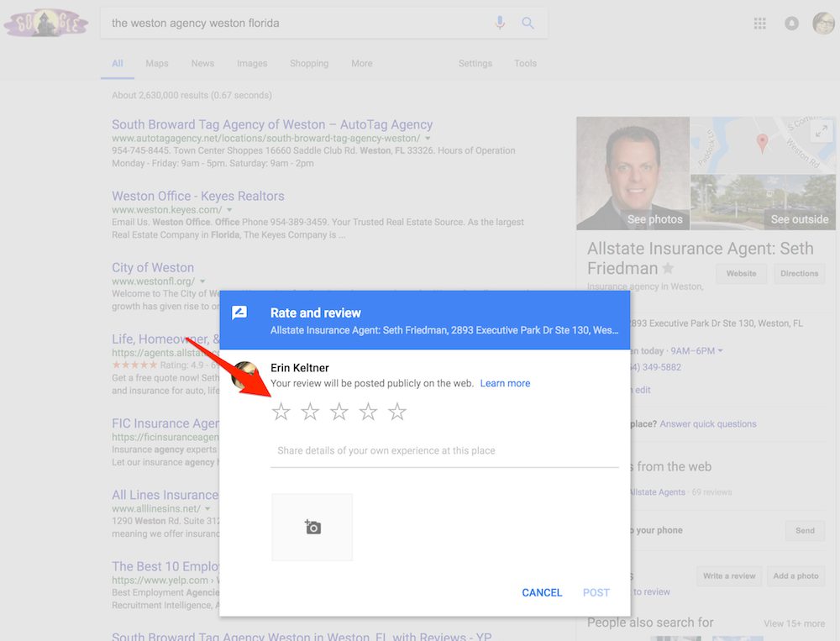Click the Directions button

pos(799,273)
